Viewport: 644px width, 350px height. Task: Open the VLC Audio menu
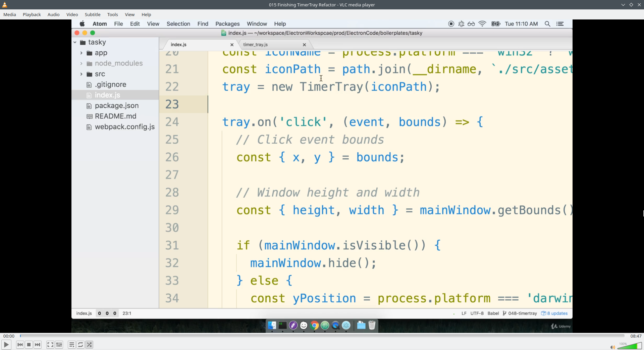coord(53,14)
